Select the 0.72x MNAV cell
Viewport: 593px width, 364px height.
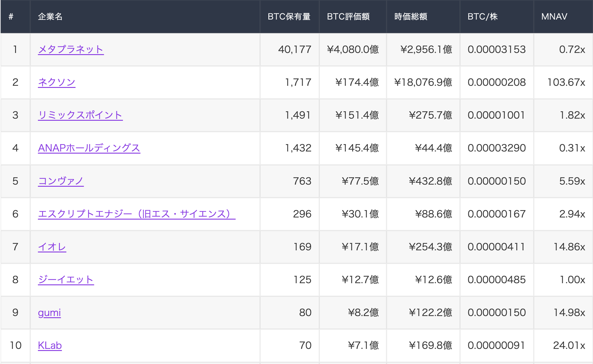pos(563,49)
